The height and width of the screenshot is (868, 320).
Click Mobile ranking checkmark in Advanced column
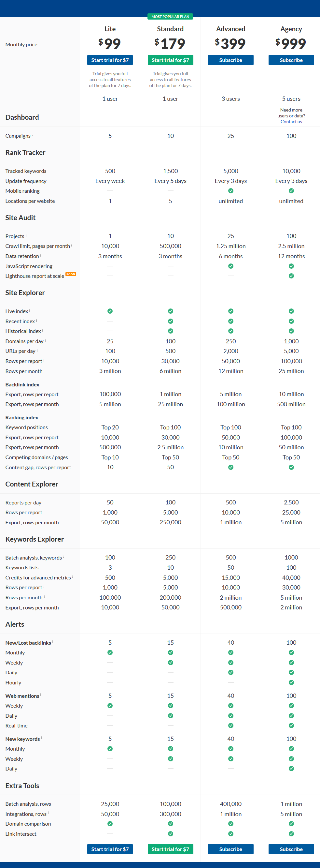[x=230, y=191]
